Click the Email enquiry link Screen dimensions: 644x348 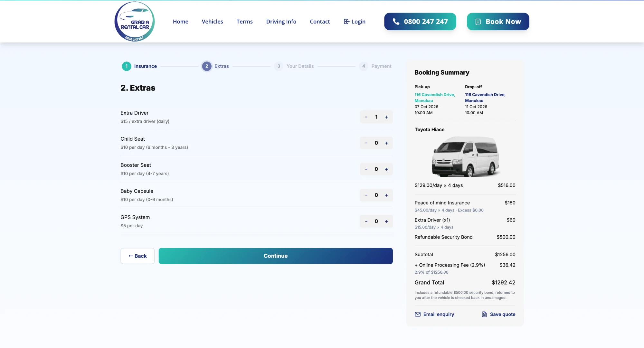[x=434, y=314]
